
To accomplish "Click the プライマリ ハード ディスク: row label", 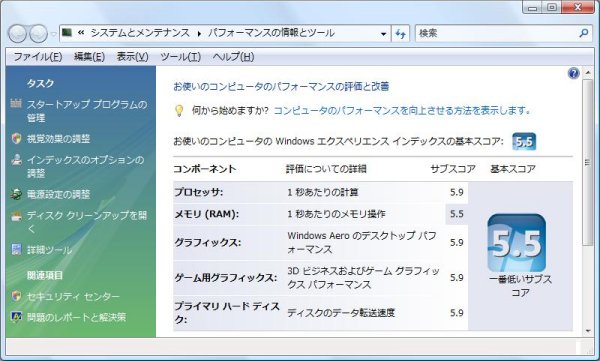I will pos(227,313).
